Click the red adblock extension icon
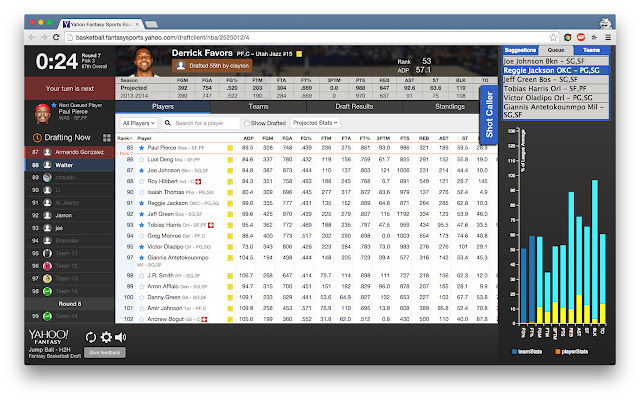This screenshot has width=640, height=400. tap(581, 38)
